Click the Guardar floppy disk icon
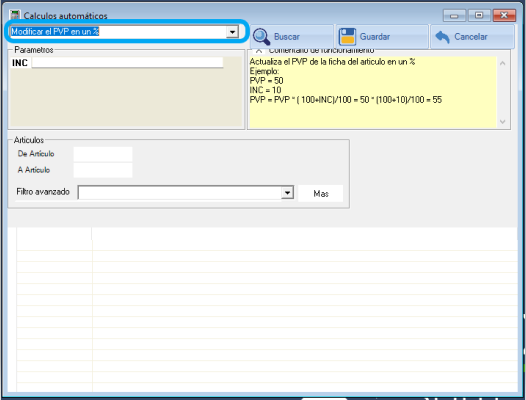The image size is (526, 400). (x=347, y=37)
